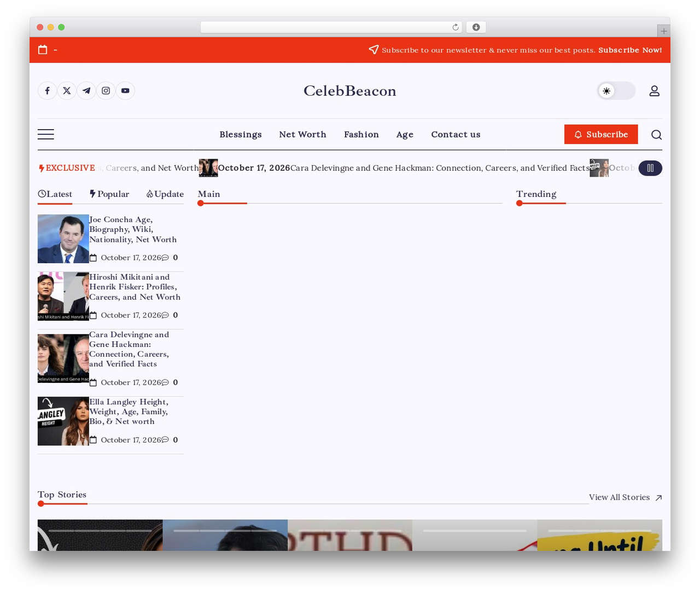
Task: Click the Ella Langley thumbnail image
Action: coord(63,421)
